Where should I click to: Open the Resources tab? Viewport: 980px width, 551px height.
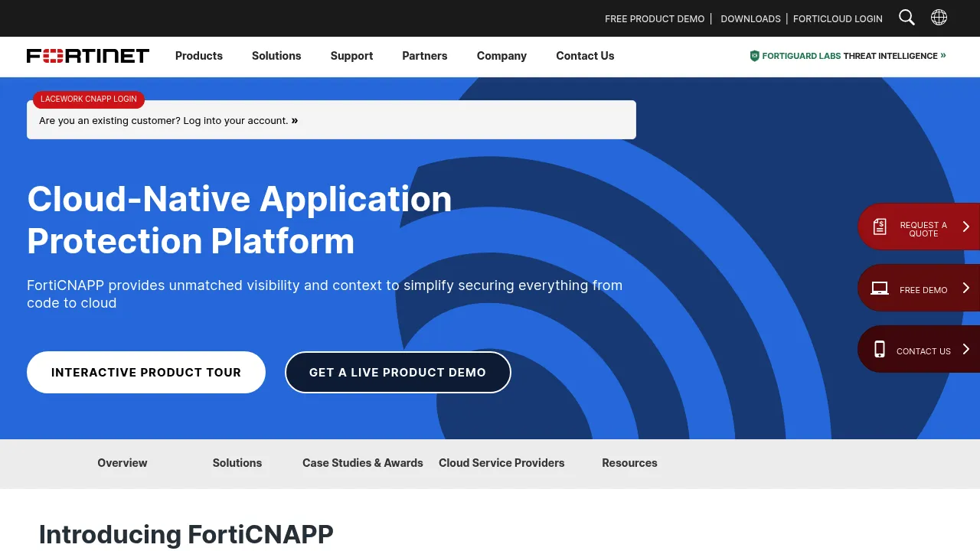click(629, 463)
